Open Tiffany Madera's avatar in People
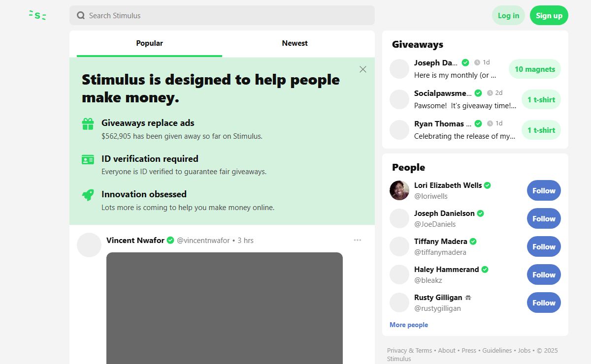This screenshot has width=591, height=364. (399, 246)
